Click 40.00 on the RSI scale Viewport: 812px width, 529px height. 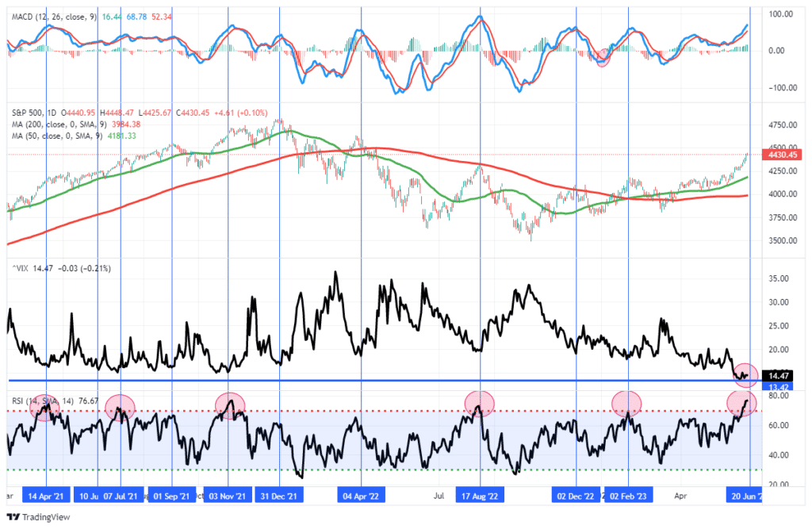pos(779,455)
